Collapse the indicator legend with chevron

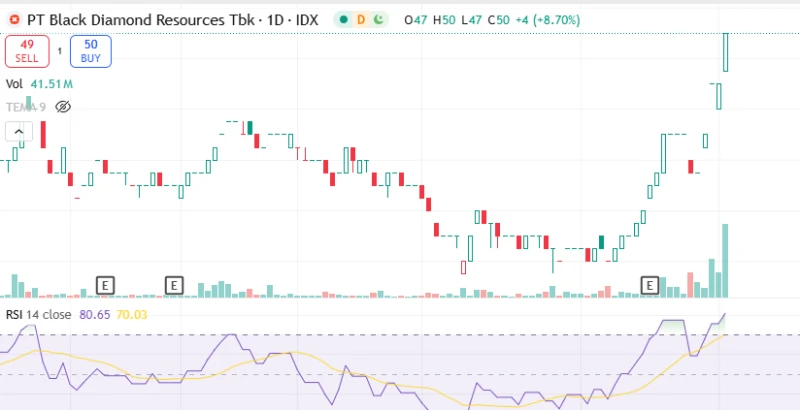tap(19, 131)
